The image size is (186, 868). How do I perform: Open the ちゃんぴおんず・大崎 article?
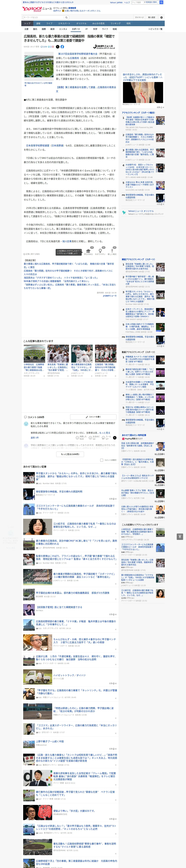[84, 641]
